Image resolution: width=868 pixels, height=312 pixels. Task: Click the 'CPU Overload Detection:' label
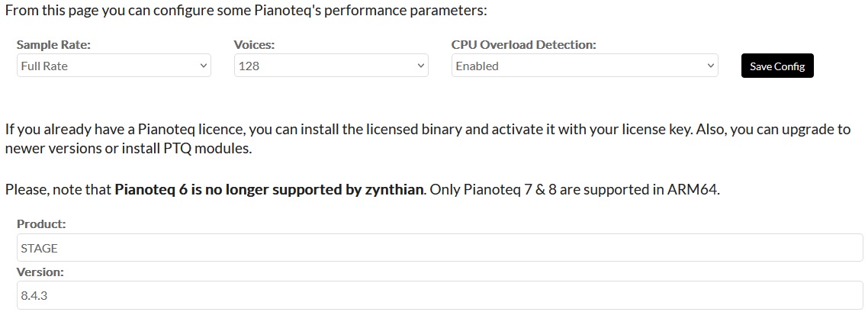[x=523, y=45]
